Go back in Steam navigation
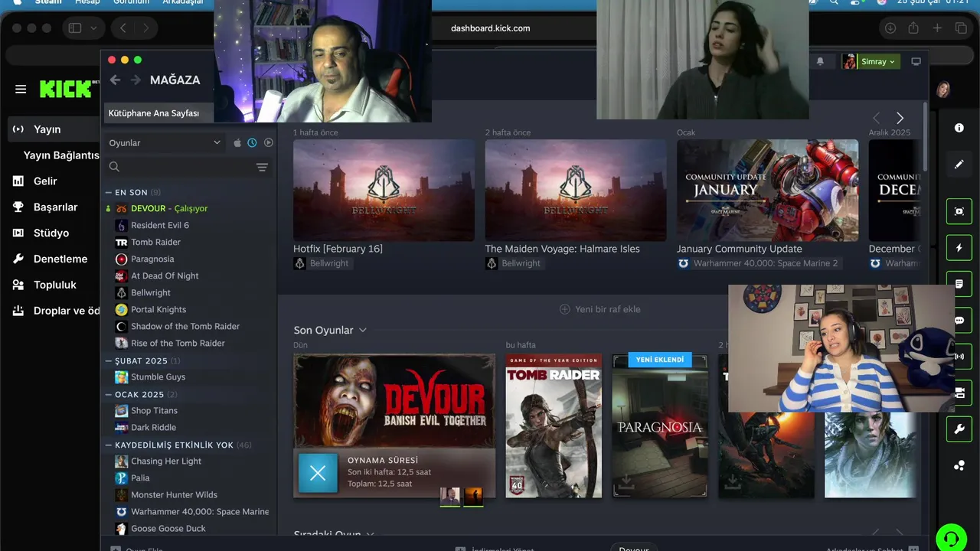Screen dimensions: 980x551 point(115,80)
